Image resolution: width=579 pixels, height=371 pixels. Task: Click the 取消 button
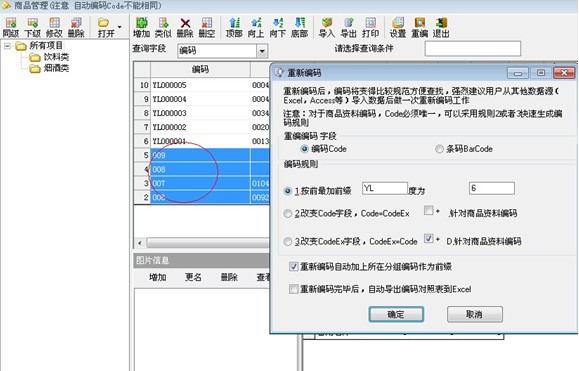coord(474,314)
